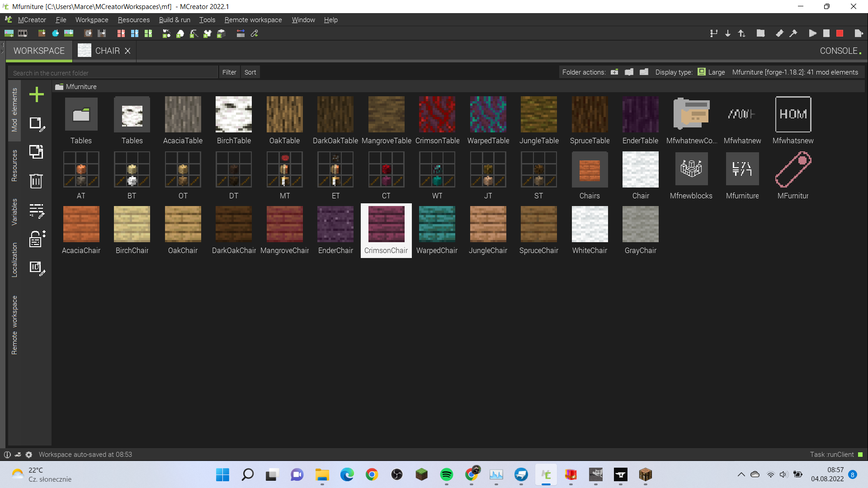The image size is (868, 488).
Task: Close the CHAIR tab
Action: tap(127, 51)
